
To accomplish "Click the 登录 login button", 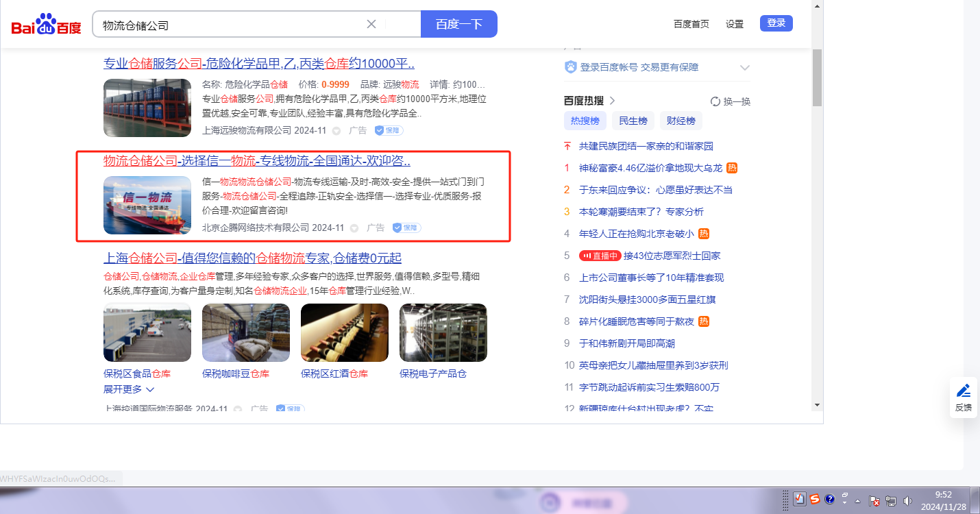I will point(776,23).
